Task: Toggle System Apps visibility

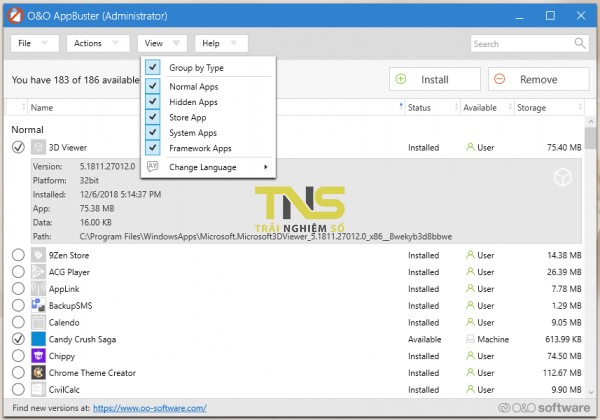Action: pos(152,132)
